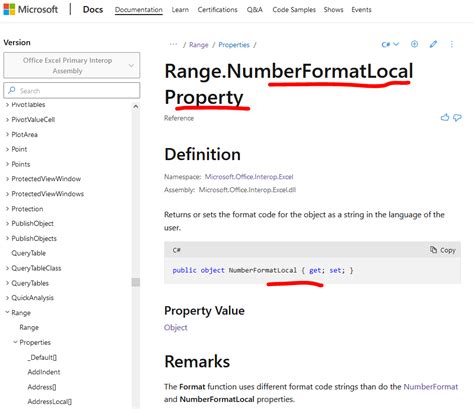Expand the ProtectedViewWindow tree node
The image size is (474, 409).
7,179
